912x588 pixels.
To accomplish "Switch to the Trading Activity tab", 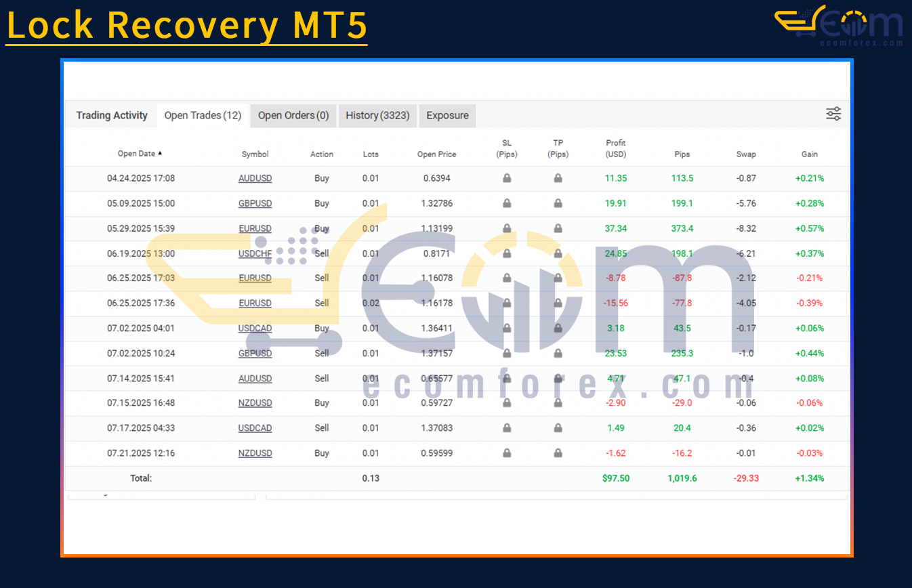I will pyautogui.click(x=112, y=115).
